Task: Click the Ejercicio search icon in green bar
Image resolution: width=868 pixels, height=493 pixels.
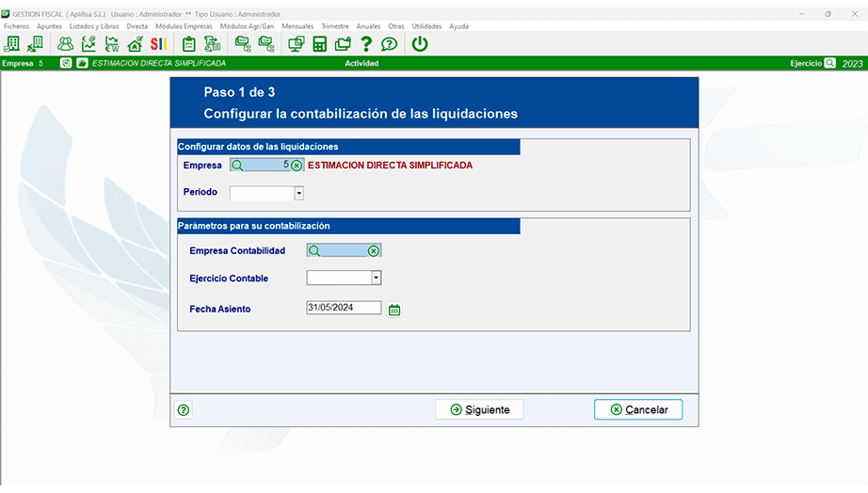Action: point(829,63)
